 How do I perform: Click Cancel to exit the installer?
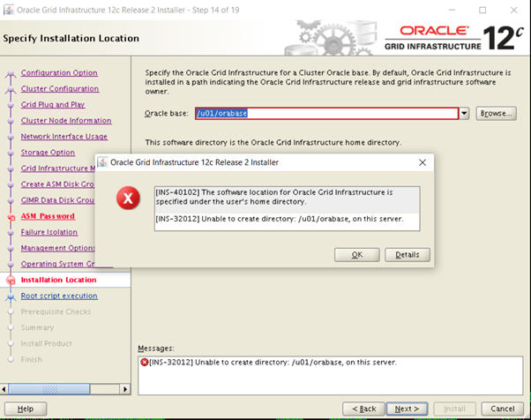click(x=502, y=409)
